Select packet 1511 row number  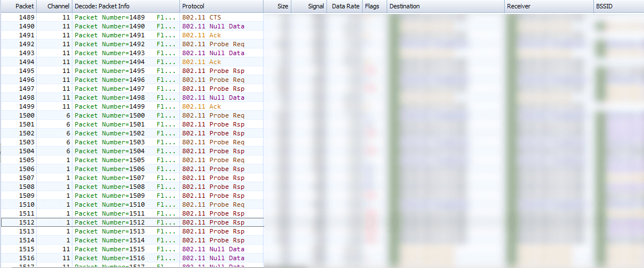[x=27, y=213]
